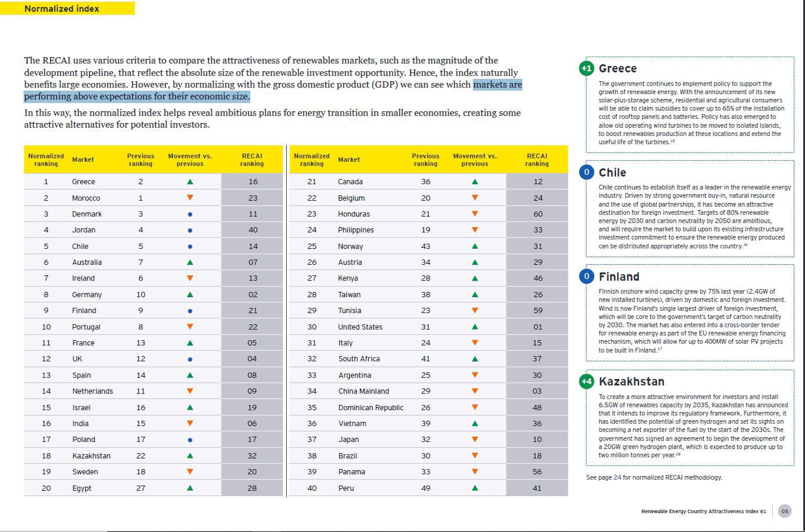Viewport: 805px width, 532px height.
Task: Click the yellow Normalized index banner
Action: (67, 8)
